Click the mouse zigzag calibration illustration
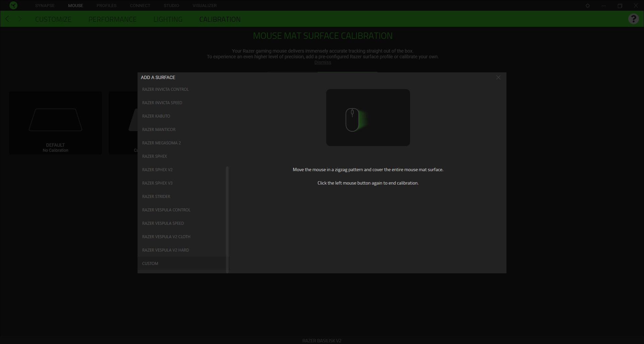644x344 pixels. [368, 118]
